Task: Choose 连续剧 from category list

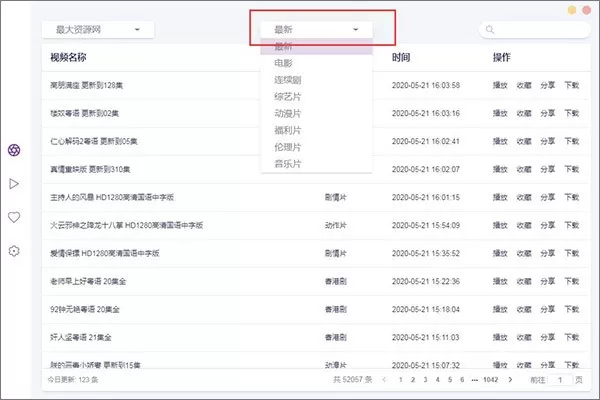Action: pyautogui.click(x=316, y=80)
